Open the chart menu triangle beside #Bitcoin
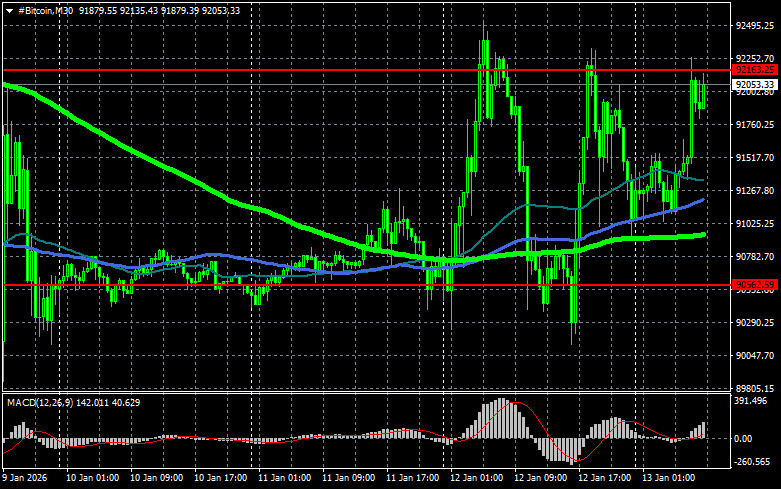The width and height of the screenshot is (781, 489). click(9, 11)
